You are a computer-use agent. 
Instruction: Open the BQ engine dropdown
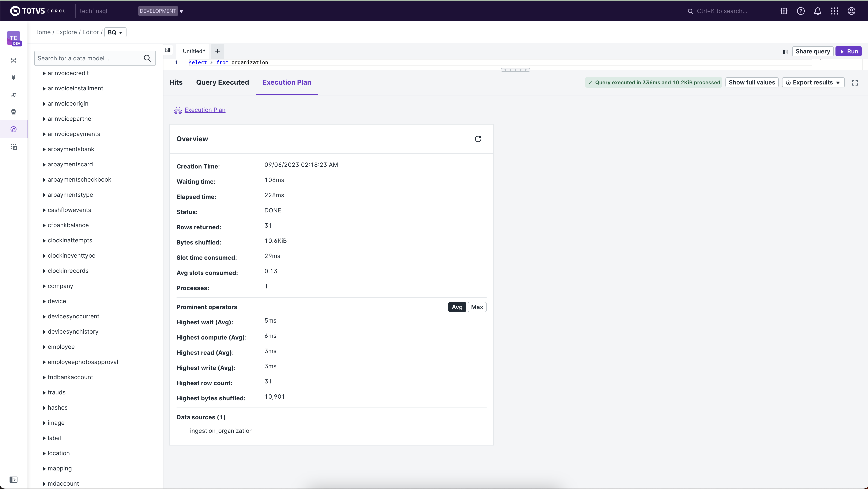pos(115,32)
